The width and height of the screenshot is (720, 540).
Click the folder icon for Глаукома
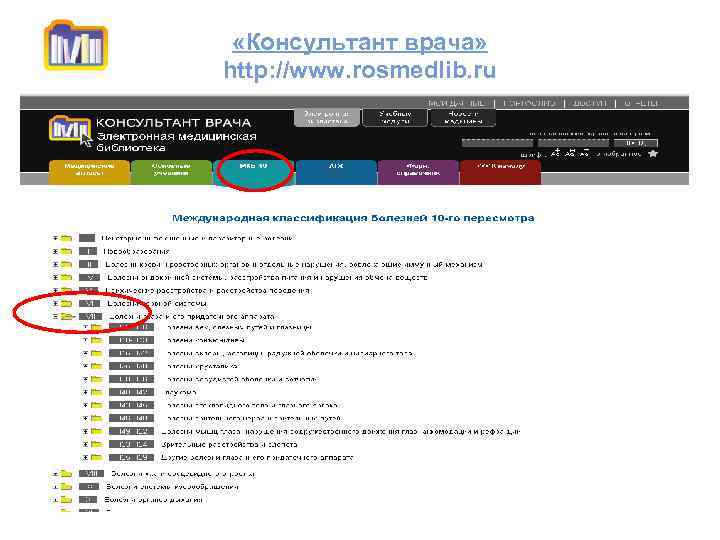click(96, 392)
